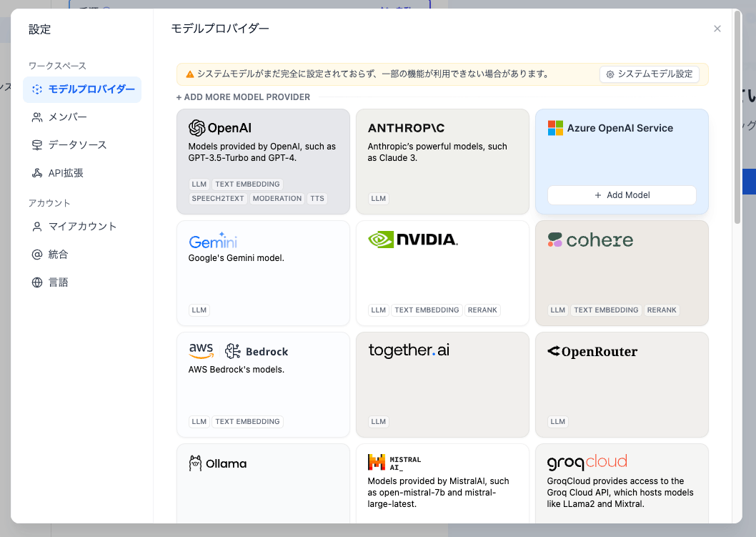Viewport: 756px width, 537px height.
Task: Click the TTS tag on OpenAI card
Action: (317, 198)
